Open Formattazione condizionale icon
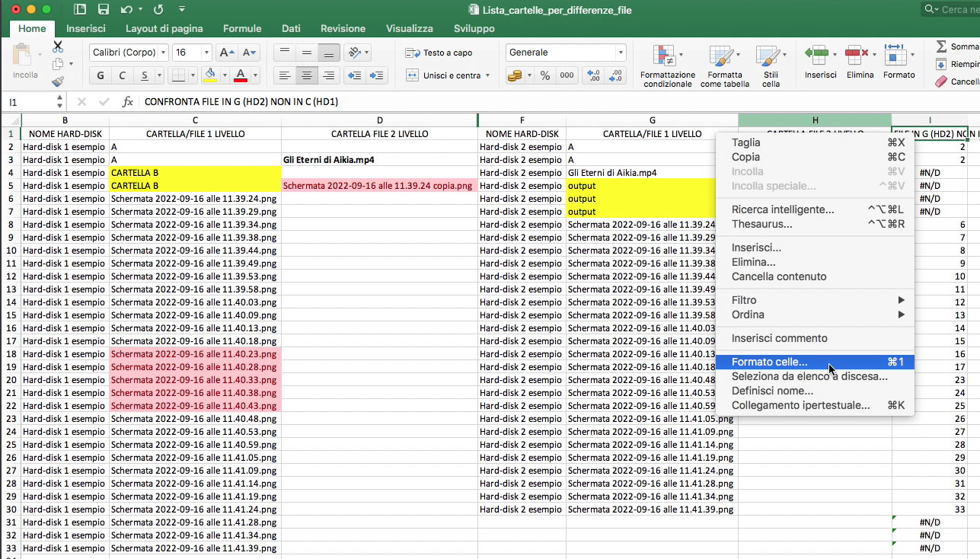 664,56
